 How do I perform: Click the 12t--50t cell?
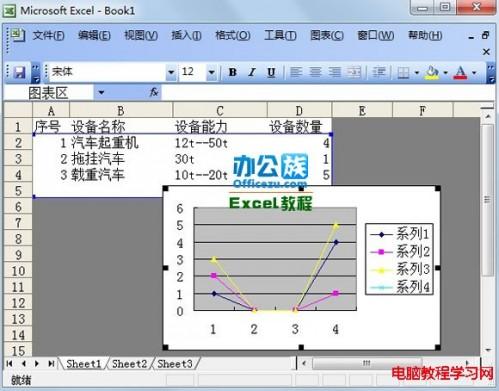coord(220,143)
